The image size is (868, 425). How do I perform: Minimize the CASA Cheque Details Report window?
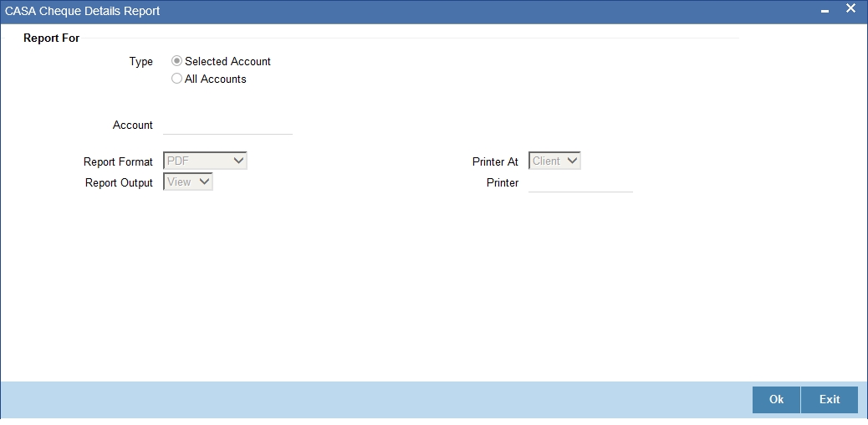825,12
